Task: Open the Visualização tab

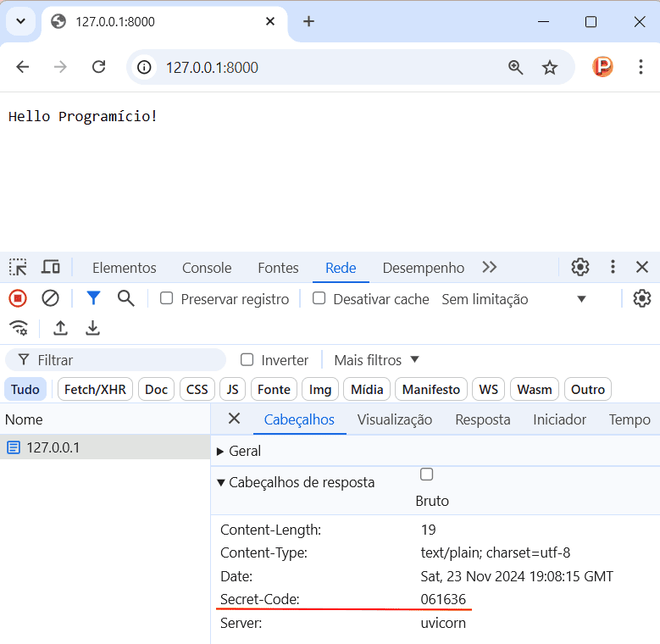Action: (395, 419)
